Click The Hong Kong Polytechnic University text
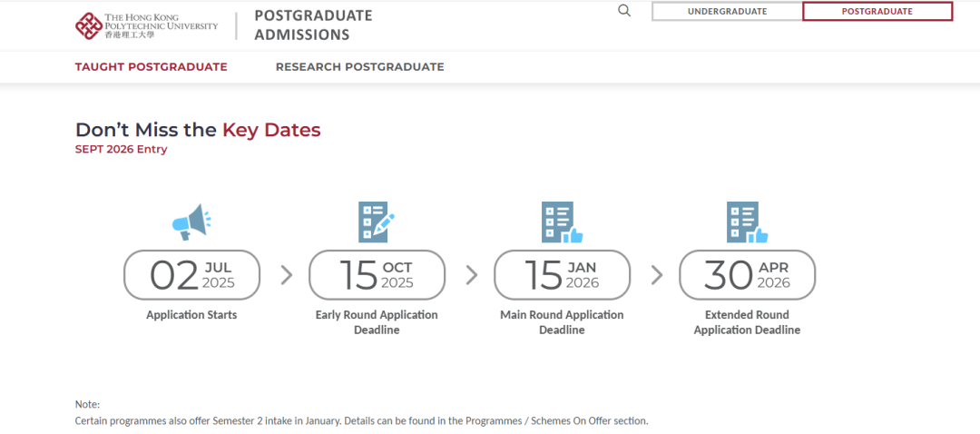 click(162, 25)
